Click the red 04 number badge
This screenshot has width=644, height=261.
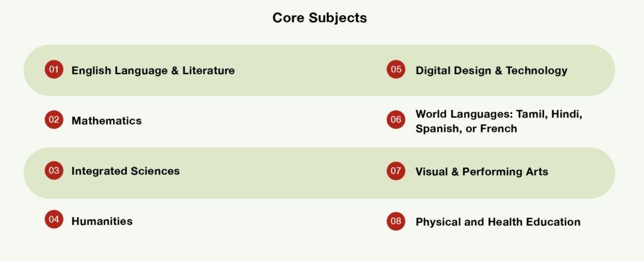(x=54, y=219)
